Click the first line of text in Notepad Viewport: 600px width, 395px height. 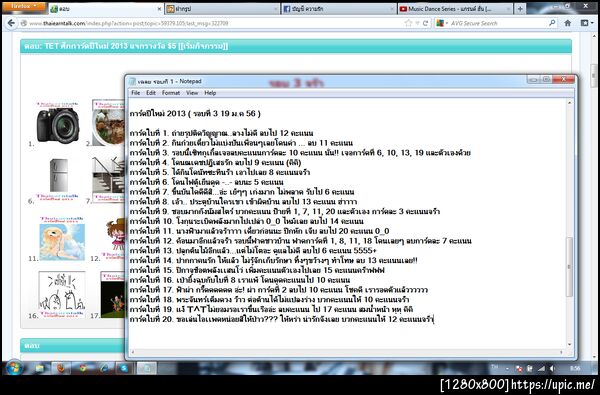click(195, 113)
